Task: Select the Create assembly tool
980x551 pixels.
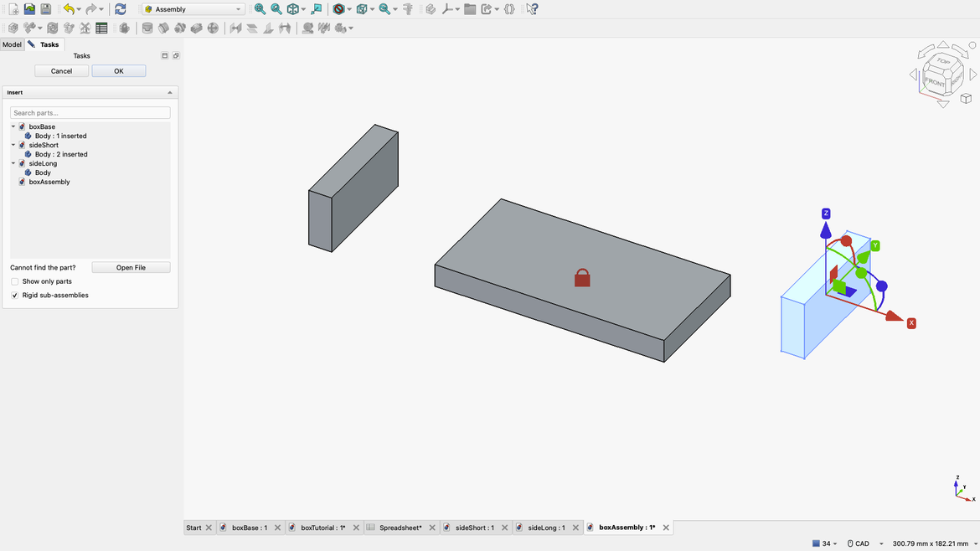Action: click(x=13, y=28)
